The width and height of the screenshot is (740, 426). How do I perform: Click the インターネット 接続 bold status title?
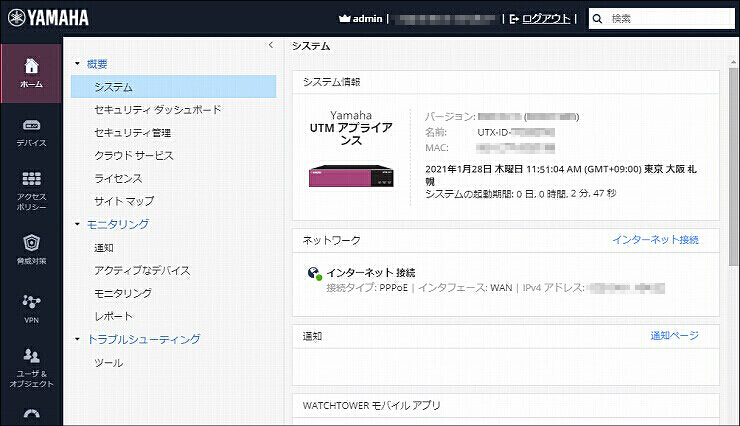click(371, 273)
